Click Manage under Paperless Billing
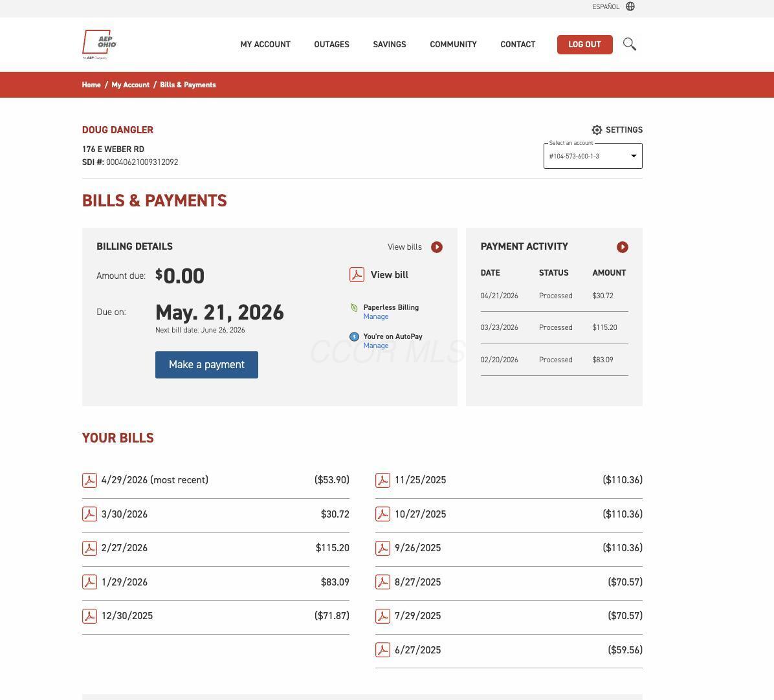 [376, 317]
